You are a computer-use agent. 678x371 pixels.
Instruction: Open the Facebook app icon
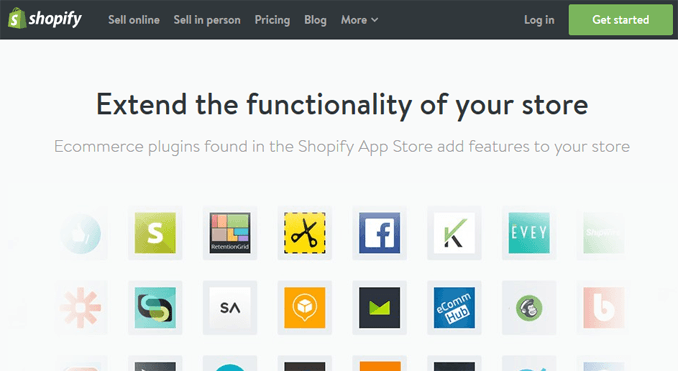point(379,233)
